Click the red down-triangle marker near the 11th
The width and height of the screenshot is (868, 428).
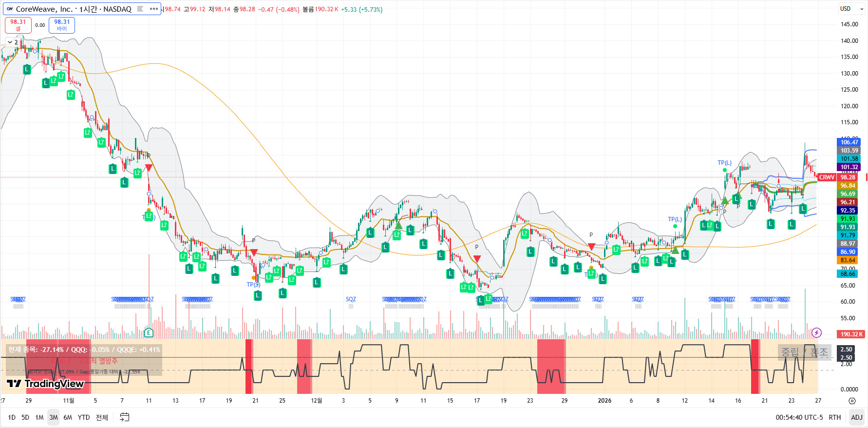149,168
